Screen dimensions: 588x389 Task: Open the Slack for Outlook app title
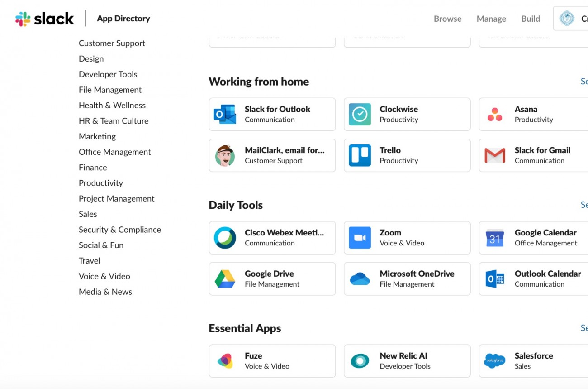(277, 109)
